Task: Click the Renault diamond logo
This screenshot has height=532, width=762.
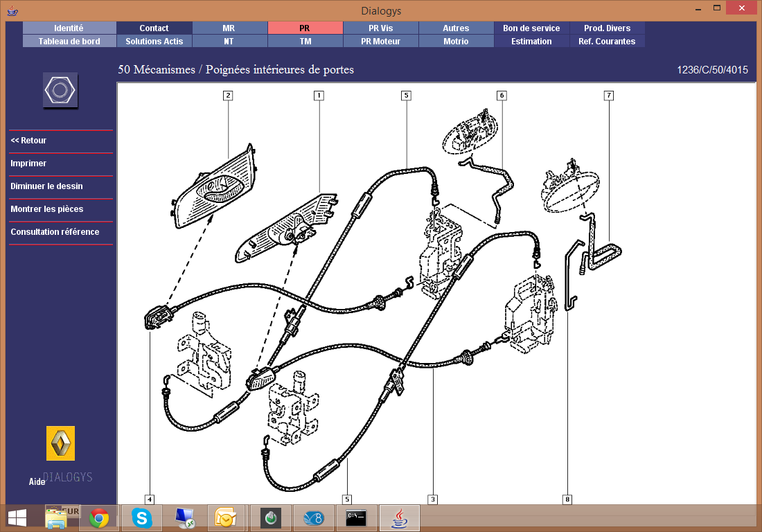Action: click(60, 443)
